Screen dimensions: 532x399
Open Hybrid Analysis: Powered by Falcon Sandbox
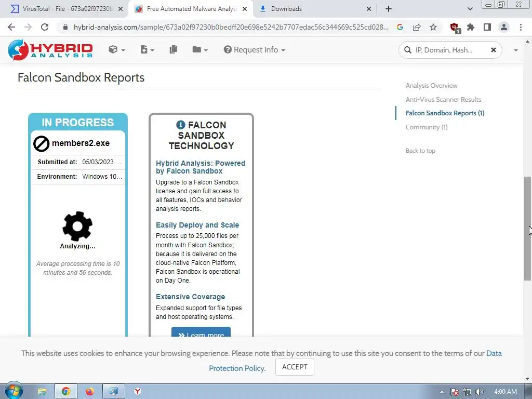(x=201, y=167)
